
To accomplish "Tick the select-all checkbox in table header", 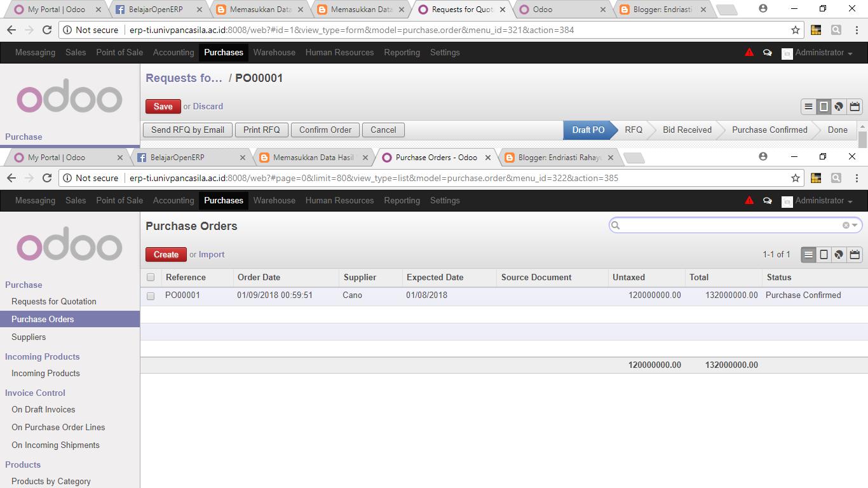I will tap(151, 278).
